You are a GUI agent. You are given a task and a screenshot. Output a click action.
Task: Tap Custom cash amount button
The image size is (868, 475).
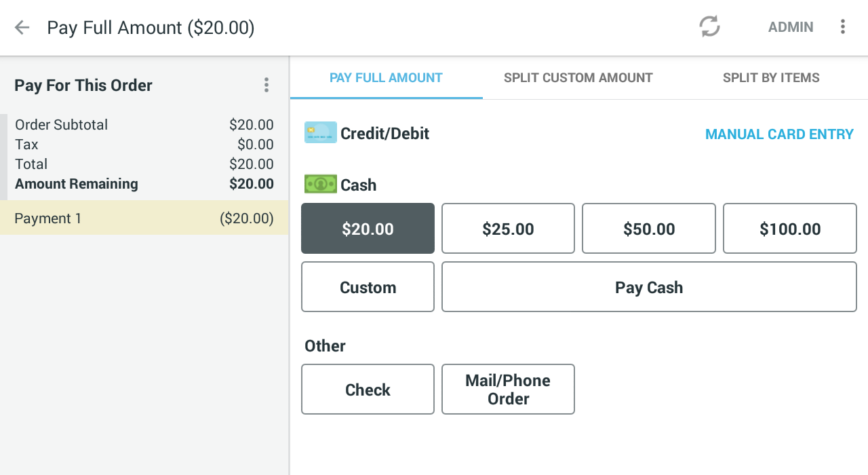pyautogui.click(x=368, y=287)
